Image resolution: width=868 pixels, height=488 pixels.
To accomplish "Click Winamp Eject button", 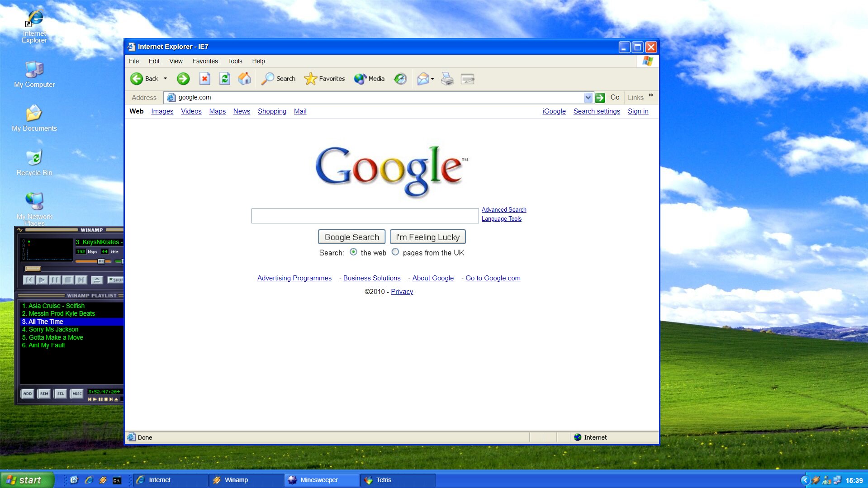I will (97, 280).
